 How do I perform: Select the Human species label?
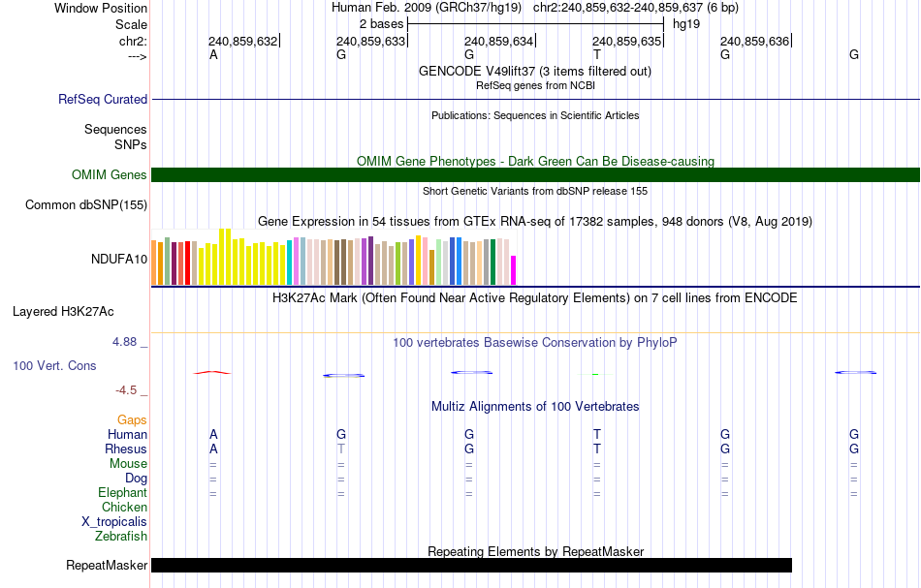point(127,434)
